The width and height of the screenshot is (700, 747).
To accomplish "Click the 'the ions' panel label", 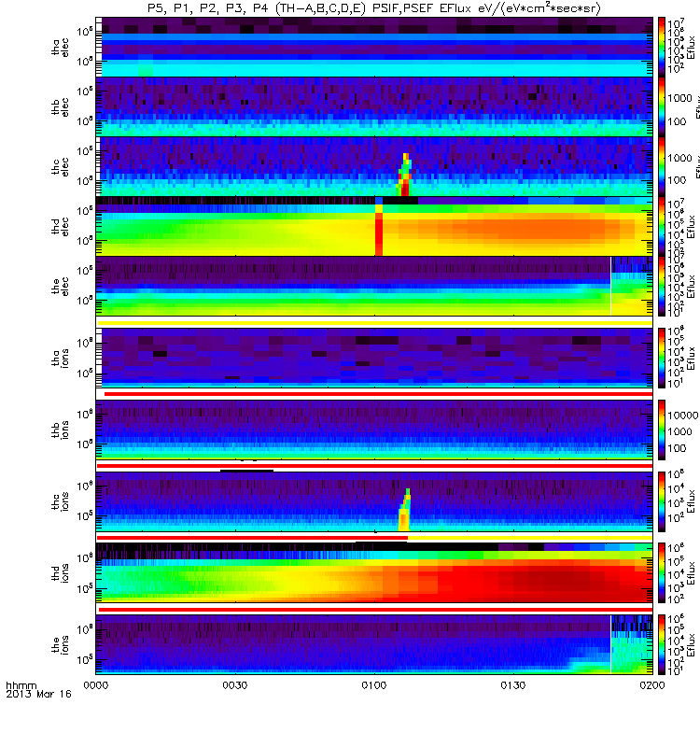I will click(x=60, y=645).
